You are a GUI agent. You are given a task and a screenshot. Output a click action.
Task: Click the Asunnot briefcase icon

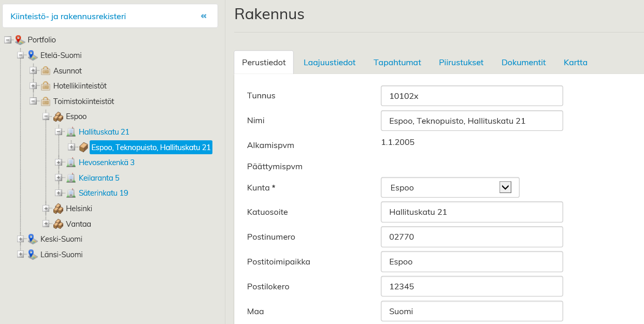46,71
